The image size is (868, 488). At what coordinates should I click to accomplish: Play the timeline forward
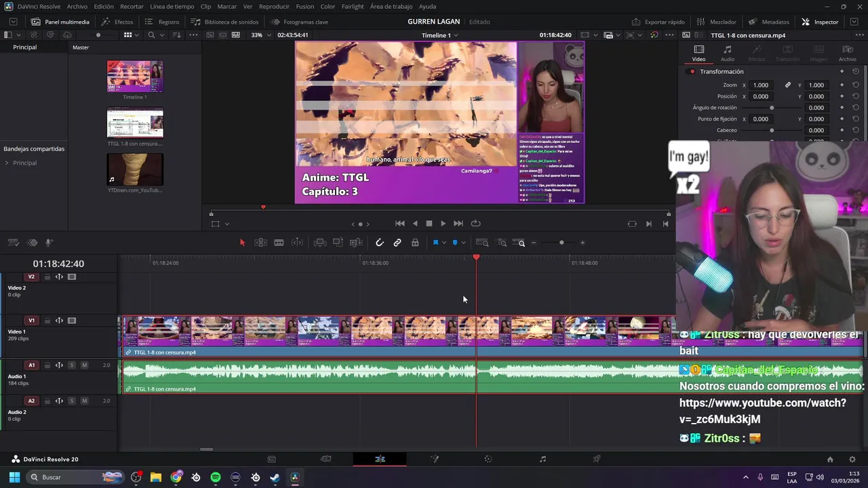[443, 224]
